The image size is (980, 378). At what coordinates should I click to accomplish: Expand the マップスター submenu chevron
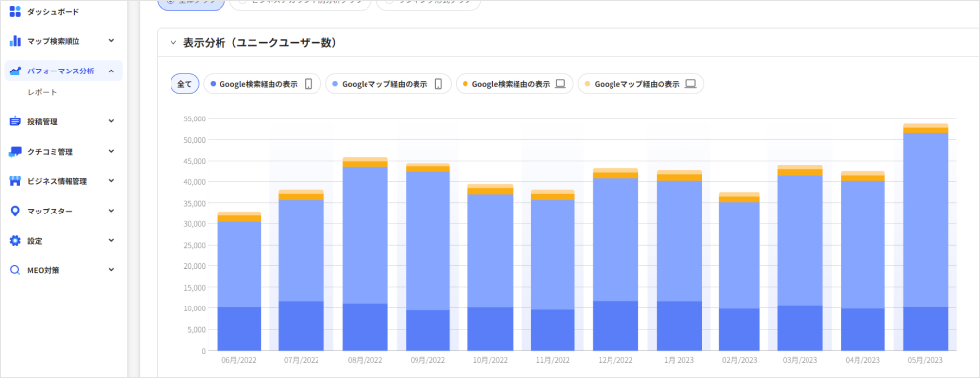point(111,212)
